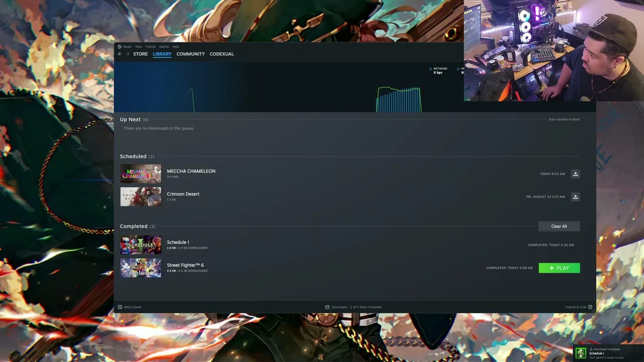The image size is (644, 362).
Task: Select the Schedule I thumbnail
Action: click(140, 245)
